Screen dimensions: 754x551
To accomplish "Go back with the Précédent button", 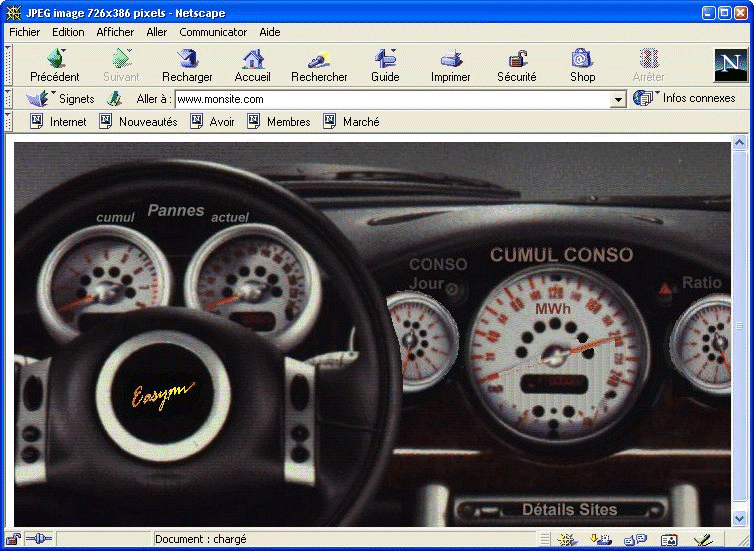I will pyautogui.click(x=55, y=66).
